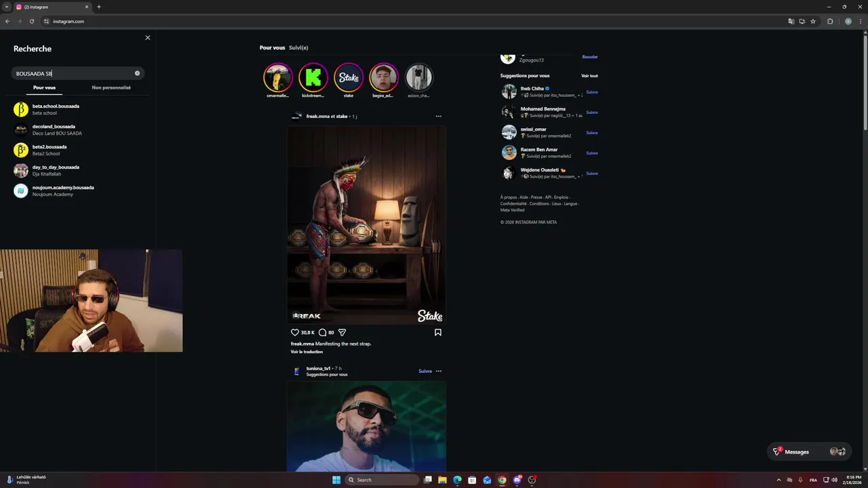Open File Explorer from taskbar
This screenshot has height=488, width=868.
click(x=442, y=480)
